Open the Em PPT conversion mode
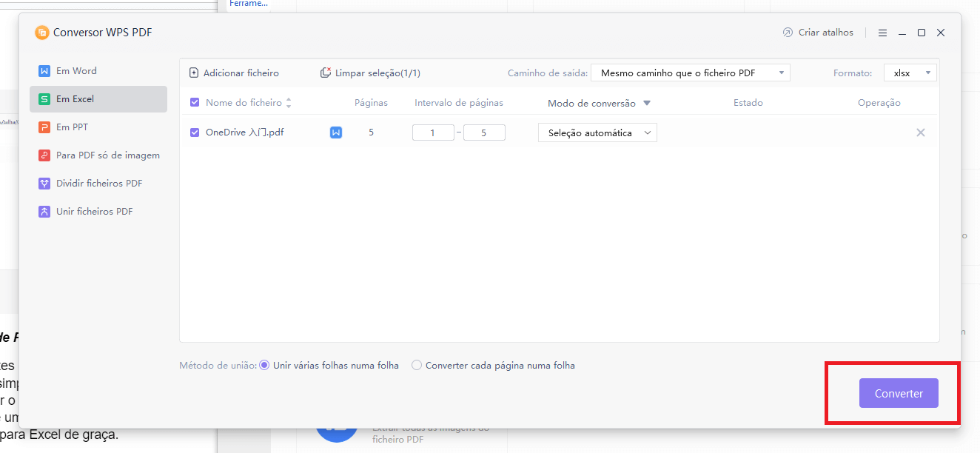This screenshot has height=453, width=980. 46,127
